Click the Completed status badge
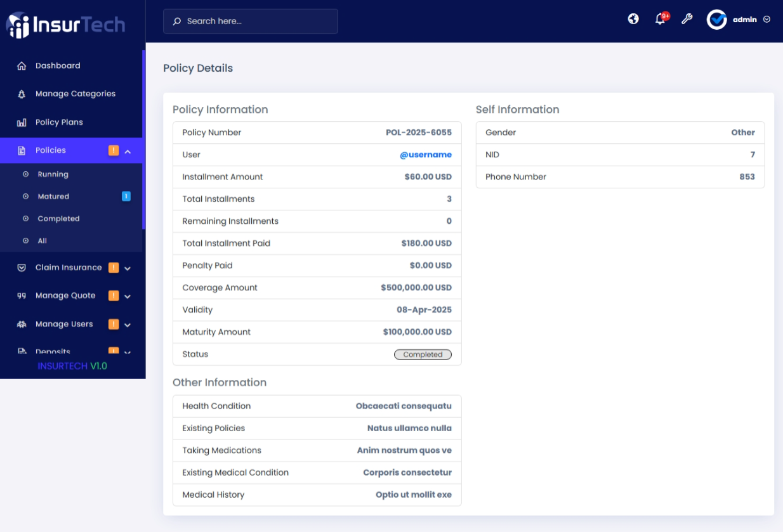Screen dimensions: 783x532 [423, 354]
